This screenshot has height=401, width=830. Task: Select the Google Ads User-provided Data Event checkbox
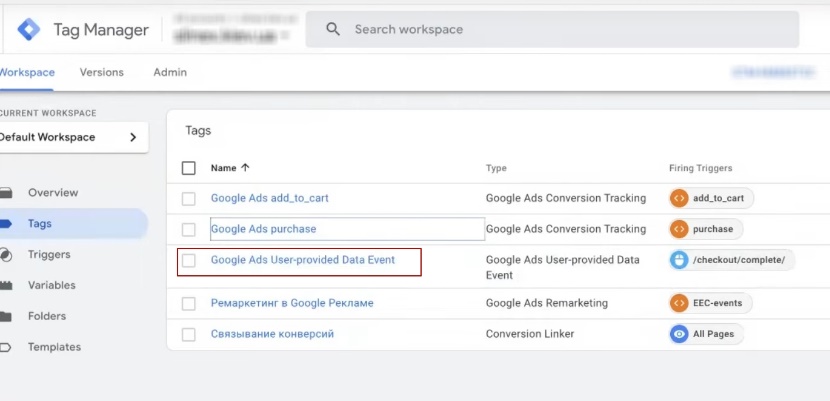[189, 261]
